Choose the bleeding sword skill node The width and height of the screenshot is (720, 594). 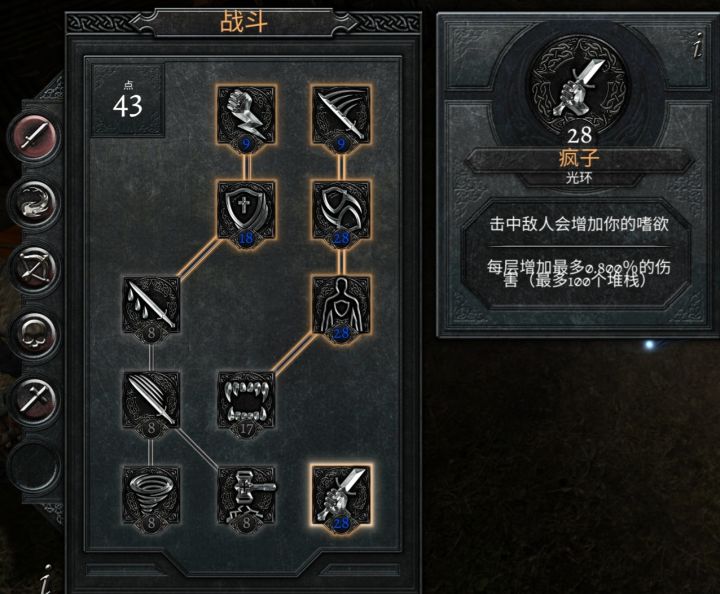(x=151, y=305)
